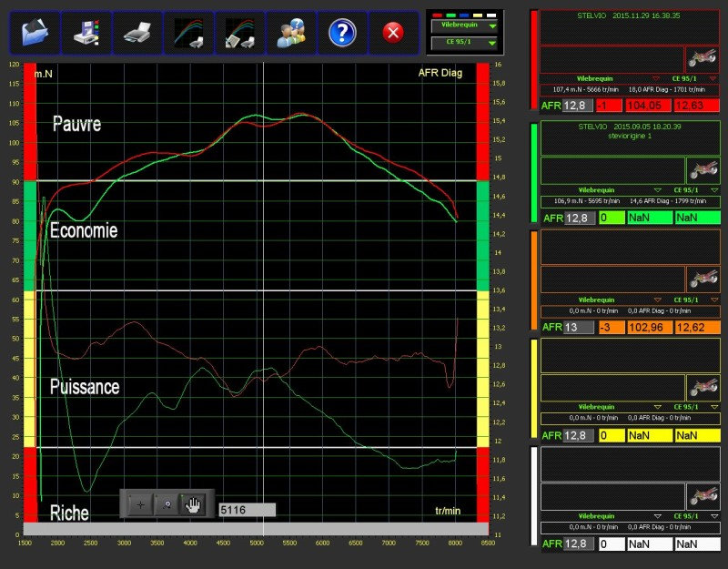Image resolution: width=728 pixels, height=569 pixels.
Task: Expand Vilebrequin dropdown in the orange run panel
Action: pos(657,300)
